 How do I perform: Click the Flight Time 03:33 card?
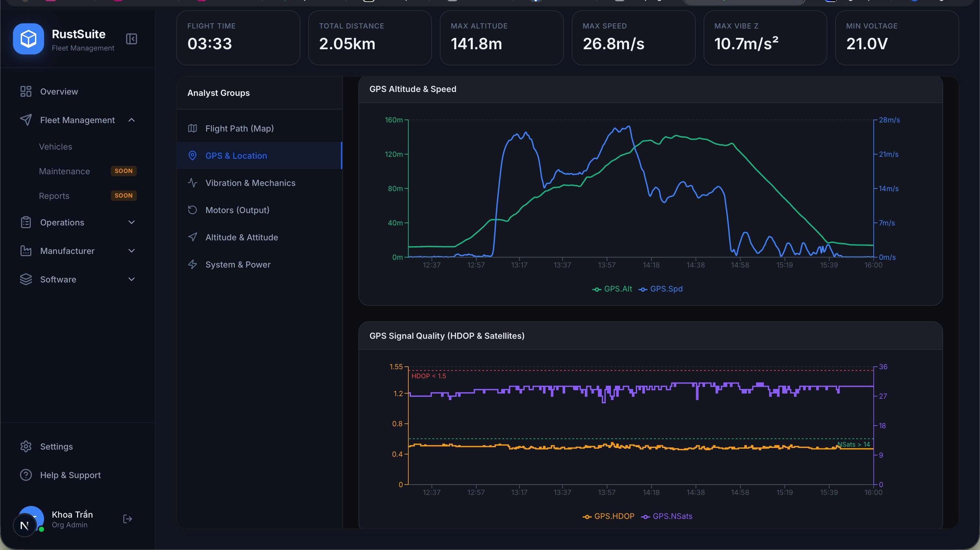coord(238,38)
